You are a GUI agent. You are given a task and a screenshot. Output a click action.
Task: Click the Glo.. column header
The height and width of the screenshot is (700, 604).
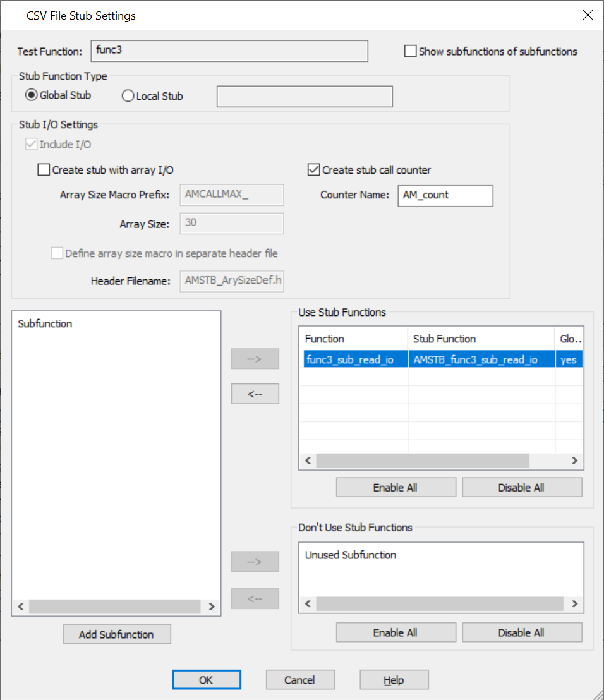[x=569, y=339]
